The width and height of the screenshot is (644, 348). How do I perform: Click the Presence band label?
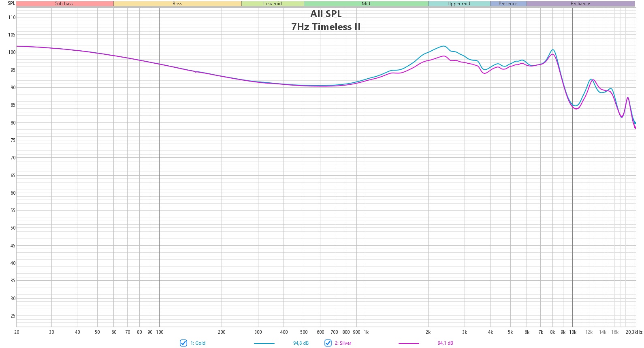[508, 4]
